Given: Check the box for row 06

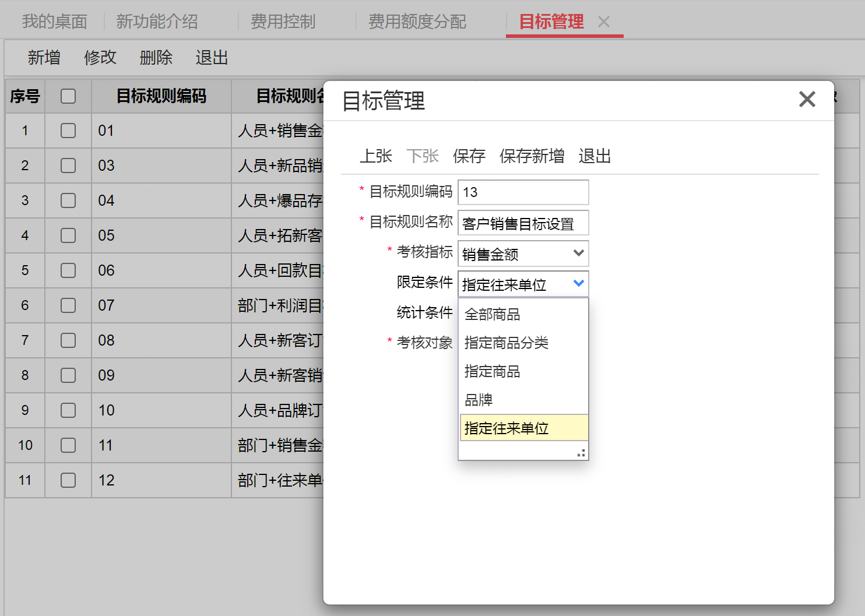Looking at the screenshot, I should (x=68, y=270).
